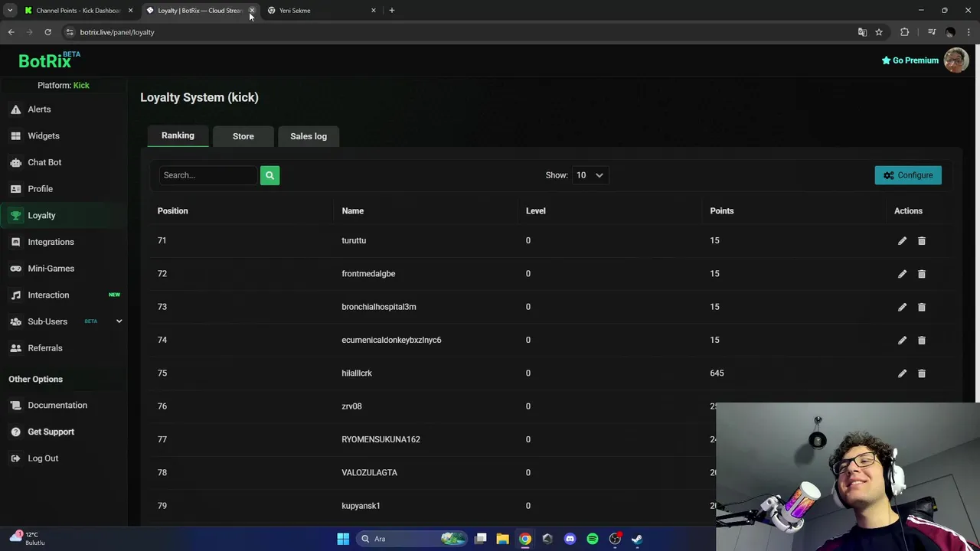The height and width of the screenshot is (551, 980).
Task: Open Steam from the taskbar
Action: pos(637,539)
